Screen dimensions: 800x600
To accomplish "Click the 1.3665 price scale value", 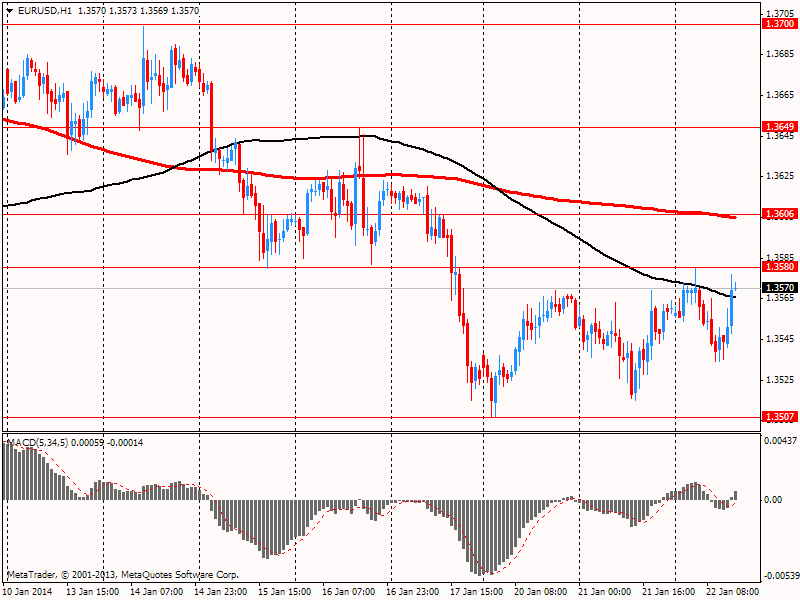I will 781,95.
